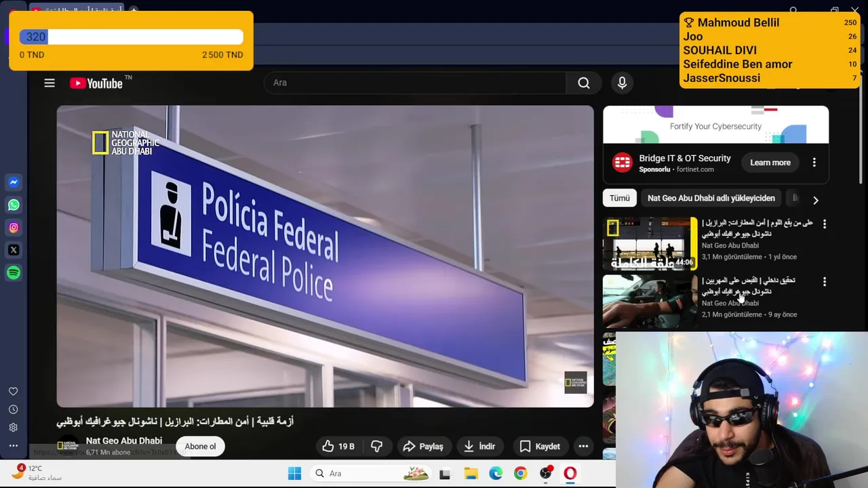This screenshot has height=488, width=868.
Task: Open the Fortinet ad banner image
Action: click(x=715, y=125)
